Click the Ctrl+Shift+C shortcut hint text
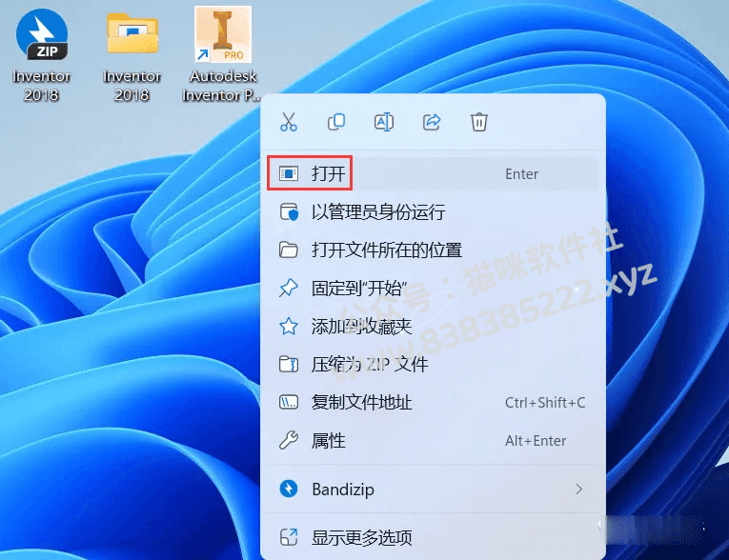729x560 pixels. coord(545,403)
